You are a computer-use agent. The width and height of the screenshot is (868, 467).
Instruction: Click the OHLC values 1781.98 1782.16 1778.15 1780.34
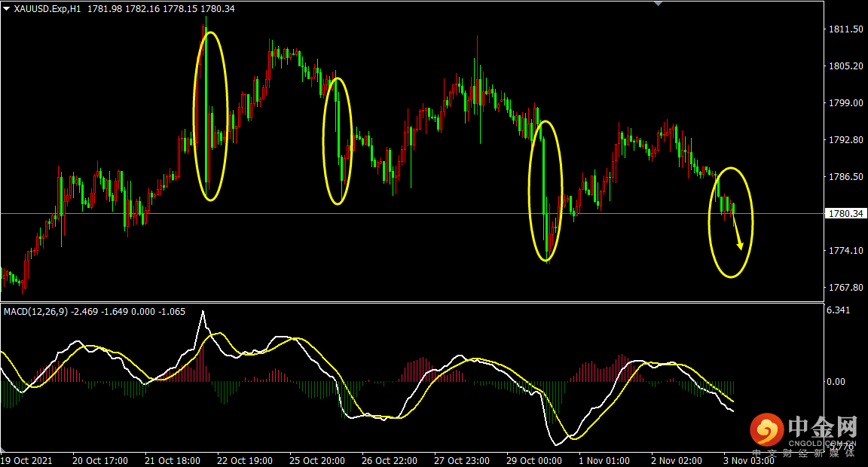tap(161, 9)
